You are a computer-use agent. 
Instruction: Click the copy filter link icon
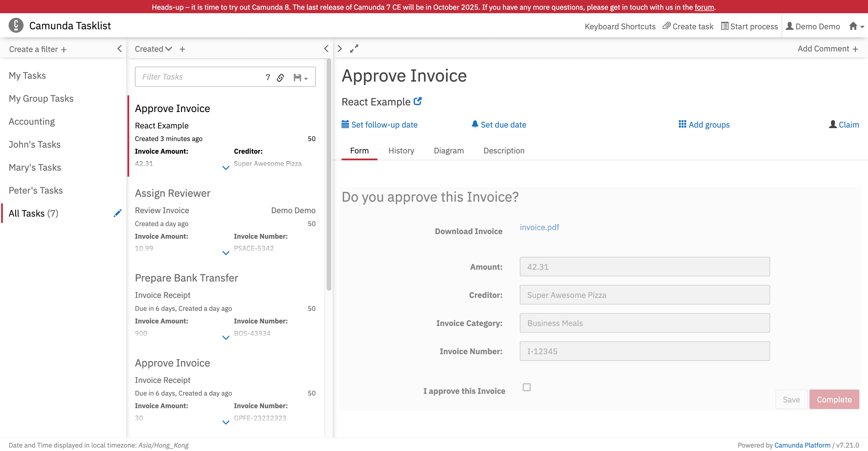point(280,78)
